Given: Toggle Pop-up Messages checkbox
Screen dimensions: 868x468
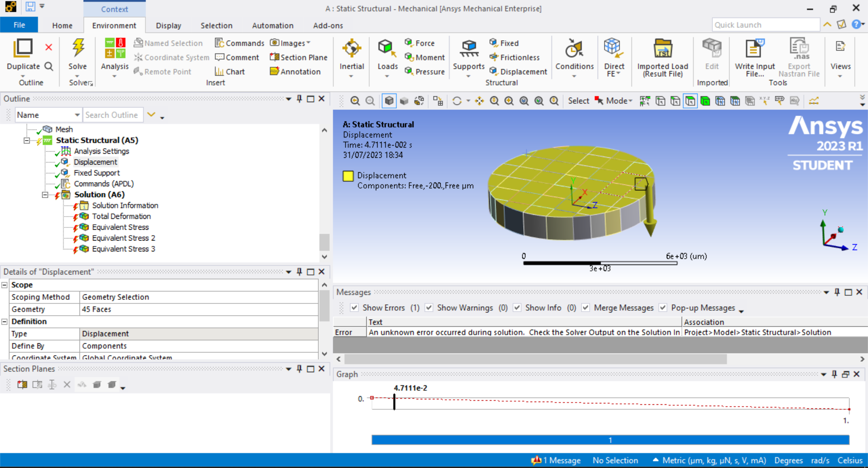Looking at the screenshot, I should pyautogui.click(x=663, y=307).
